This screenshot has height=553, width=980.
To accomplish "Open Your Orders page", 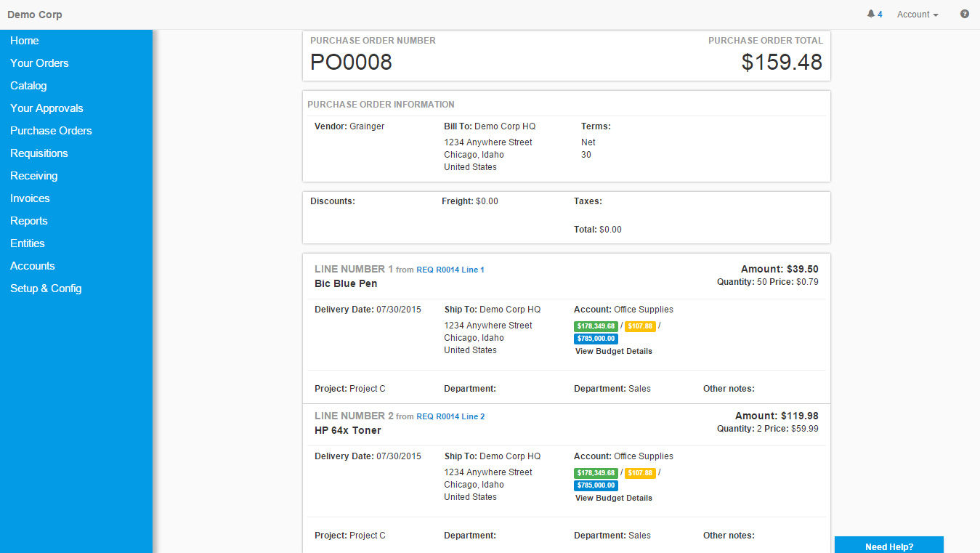I will (x=39, y=63).
